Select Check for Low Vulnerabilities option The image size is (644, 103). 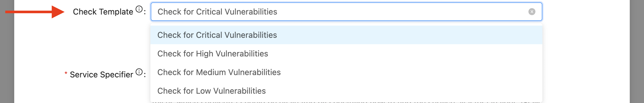(x=211, y=91)
